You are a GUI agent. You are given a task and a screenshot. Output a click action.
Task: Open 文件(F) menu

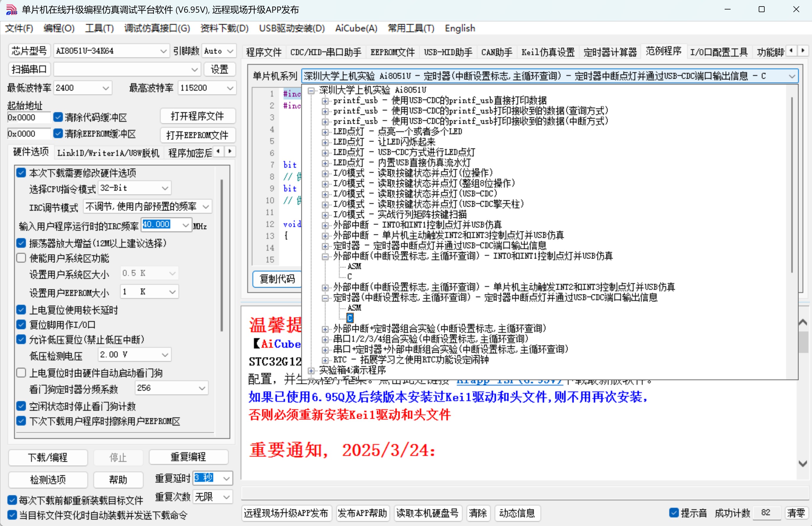point(19,28)
